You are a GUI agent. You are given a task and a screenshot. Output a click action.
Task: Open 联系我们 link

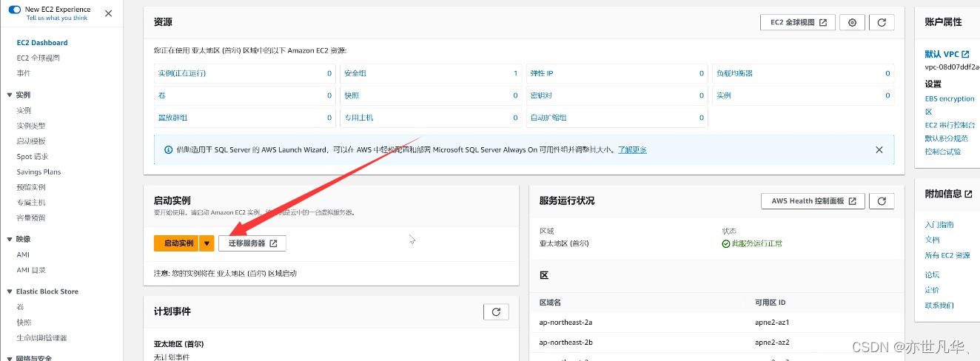(939, 306)
